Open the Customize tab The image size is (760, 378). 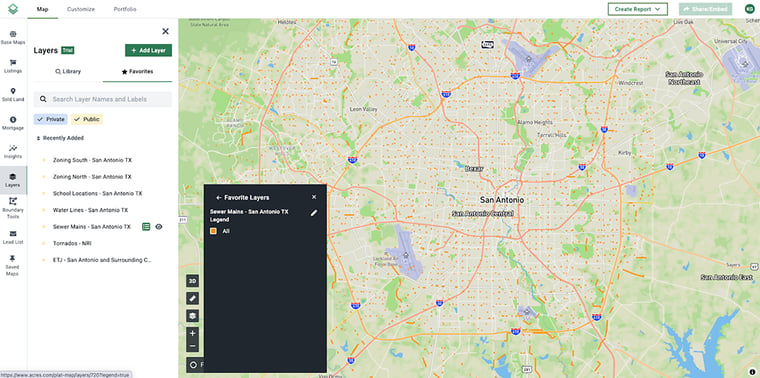point(81,9)
